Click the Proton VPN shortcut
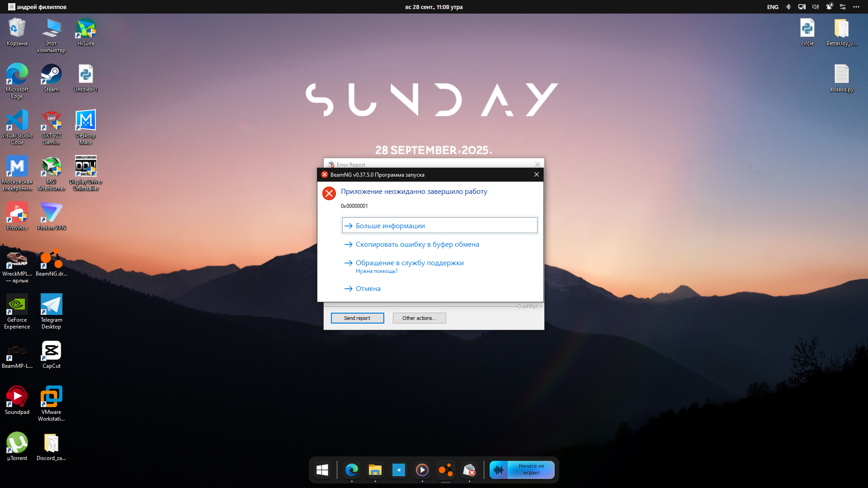Image resolution: width=868 pixels, height=488 pixels. click(x=51, y=216)
